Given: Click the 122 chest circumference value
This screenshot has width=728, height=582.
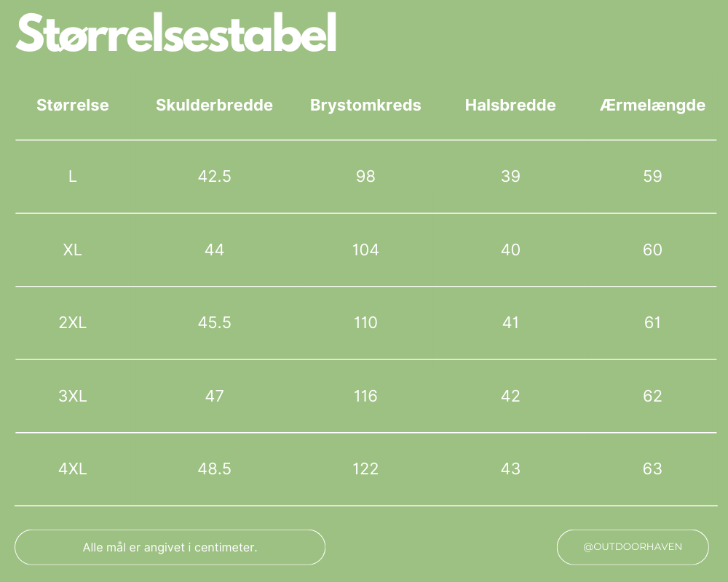Looking at the screenshot, I should [365, 469].
